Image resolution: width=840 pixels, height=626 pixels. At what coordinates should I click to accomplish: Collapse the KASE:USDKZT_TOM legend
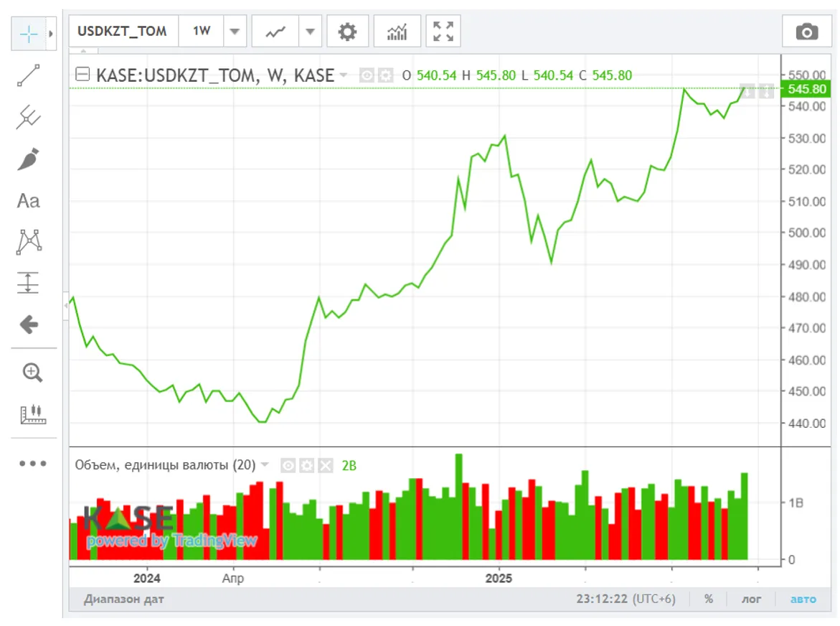tap(83, 75)
